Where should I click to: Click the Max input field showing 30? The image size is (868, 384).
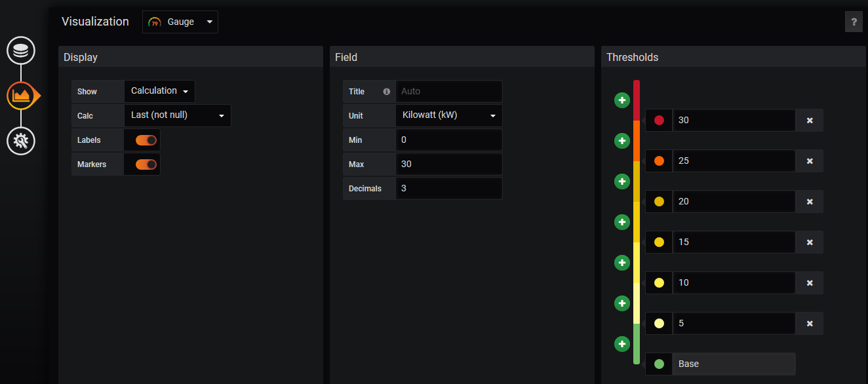[x=449, y=164]
